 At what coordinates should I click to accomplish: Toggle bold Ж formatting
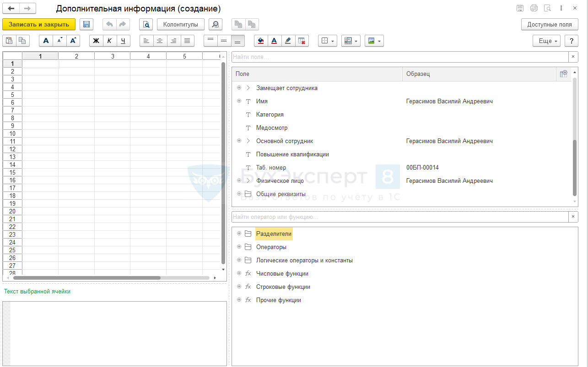pyautogui.click(x=96, y=41)
